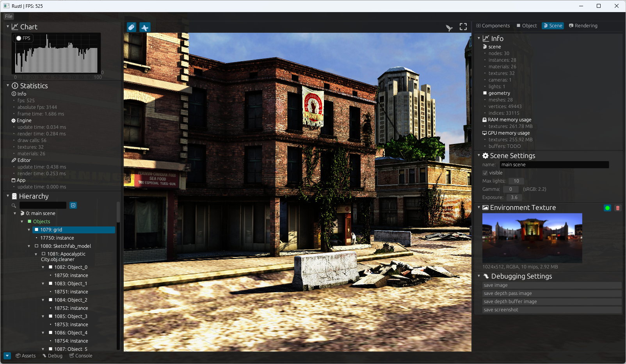Click the Engine gear icon in Statistics
Viewport: 626px width, 364px height.
[14, 121]
